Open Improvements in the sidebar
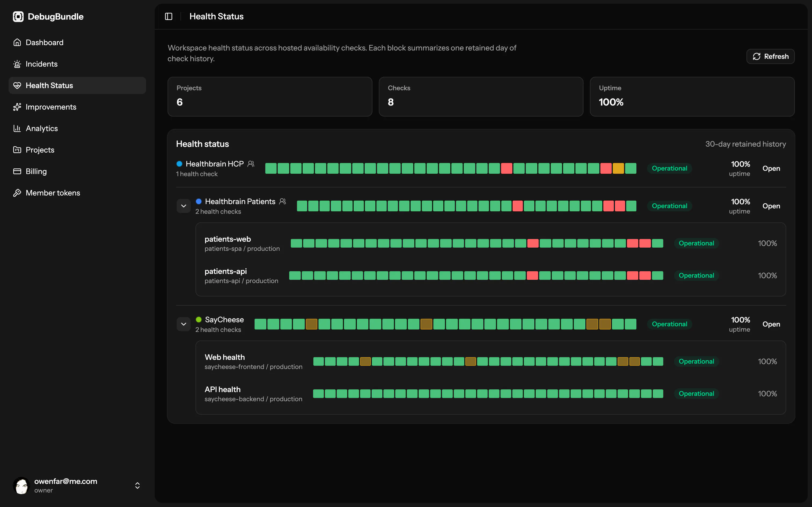 [77, 107]
